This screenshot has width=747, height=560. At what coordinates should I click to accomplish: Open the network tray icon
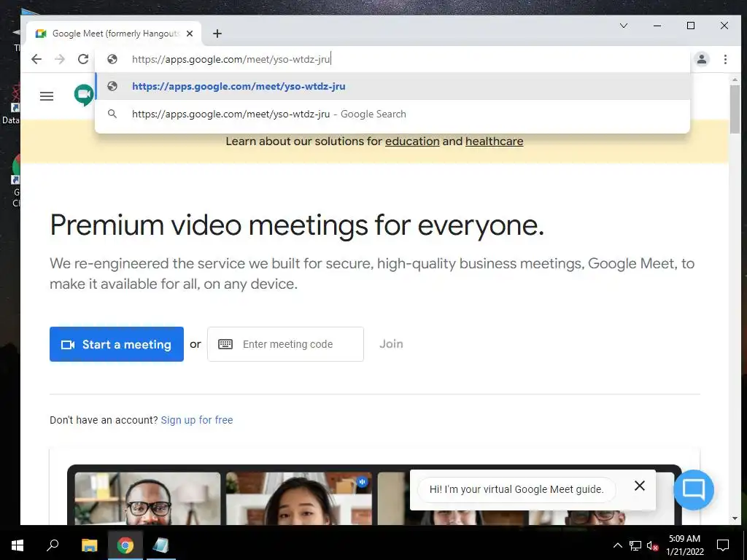[x=635, y=545]
